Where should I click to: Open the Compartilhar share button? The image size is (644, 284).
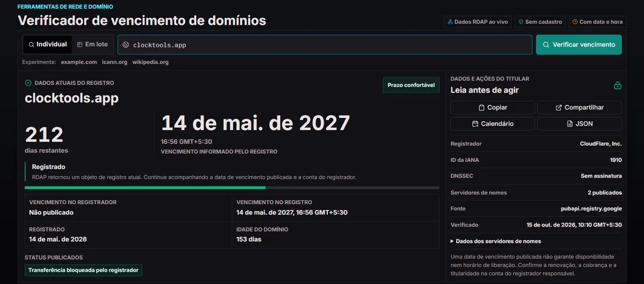tap(579, 108)
